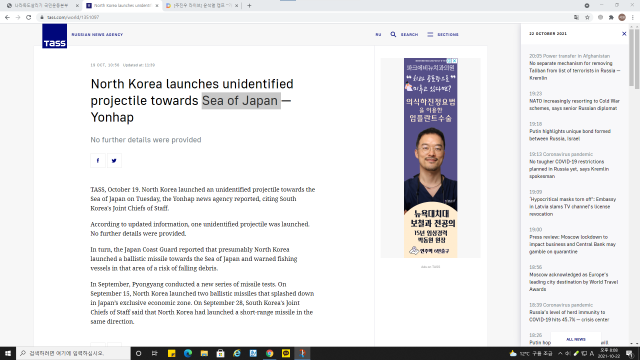Open the TASS logo homepage

click(x=54, y=36)
